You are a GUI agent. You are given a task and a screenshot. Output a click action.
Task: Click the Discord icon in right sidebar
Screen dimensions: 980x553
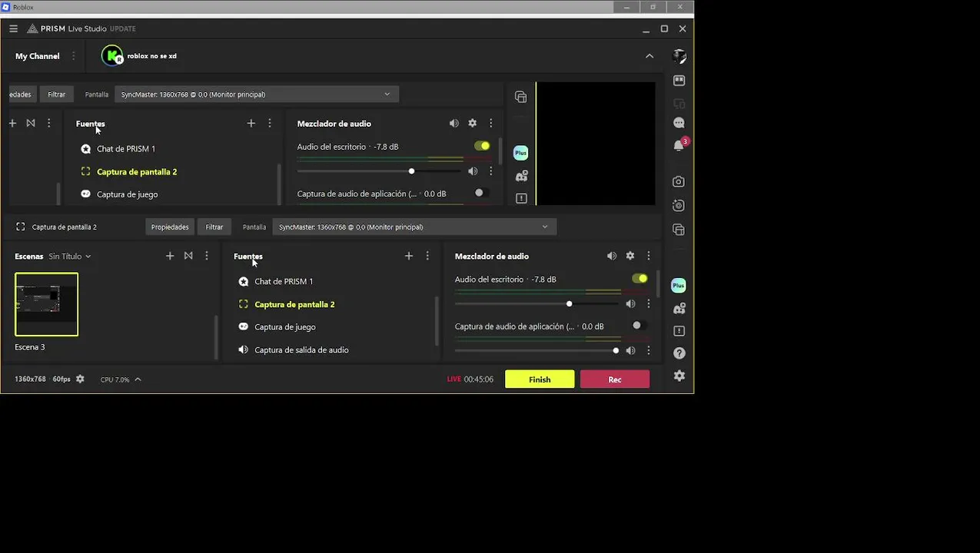point(679,309)
